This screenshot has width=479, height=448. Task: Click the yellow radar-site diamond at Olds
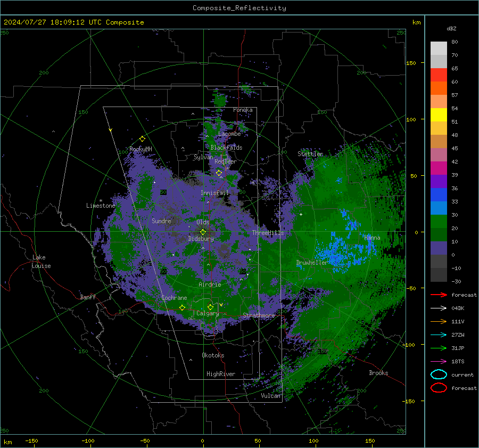(x=203, y=232)
